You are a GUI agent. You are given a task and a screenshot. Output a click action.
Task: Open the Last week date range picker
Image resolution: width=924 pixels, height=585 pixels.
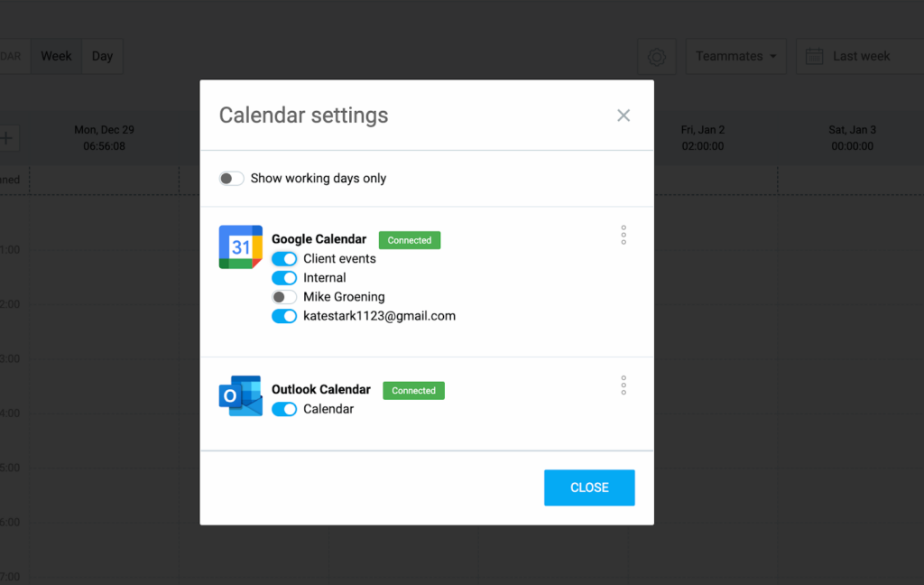tap(861, 57)
